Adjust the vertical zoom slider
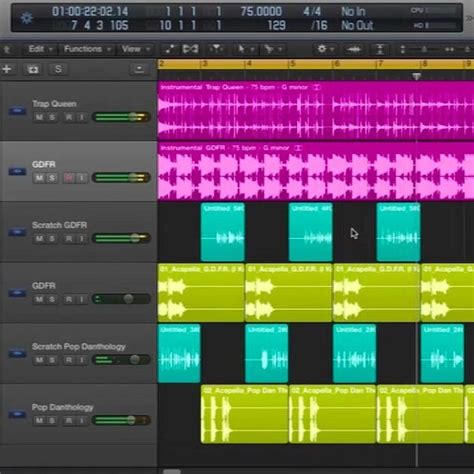This screenshot has height=474, width=474. point(424,50)
